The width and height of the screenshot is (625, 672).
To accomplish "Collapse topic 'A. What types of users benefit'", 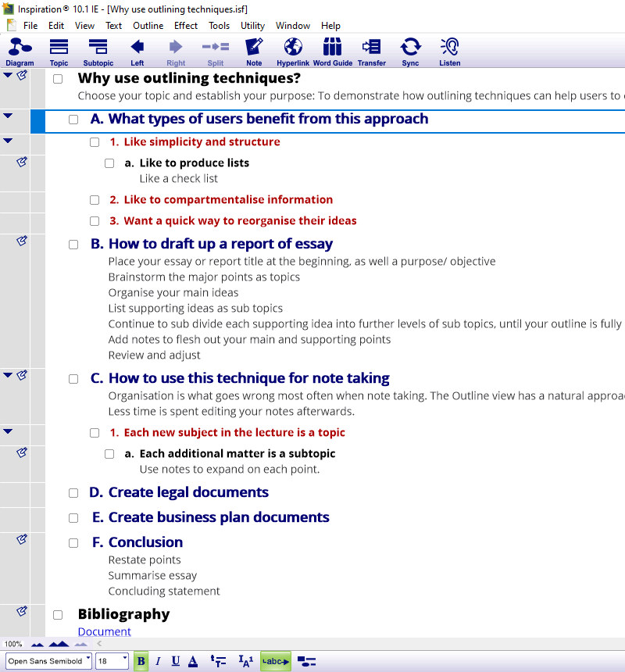I will (8, 116).
